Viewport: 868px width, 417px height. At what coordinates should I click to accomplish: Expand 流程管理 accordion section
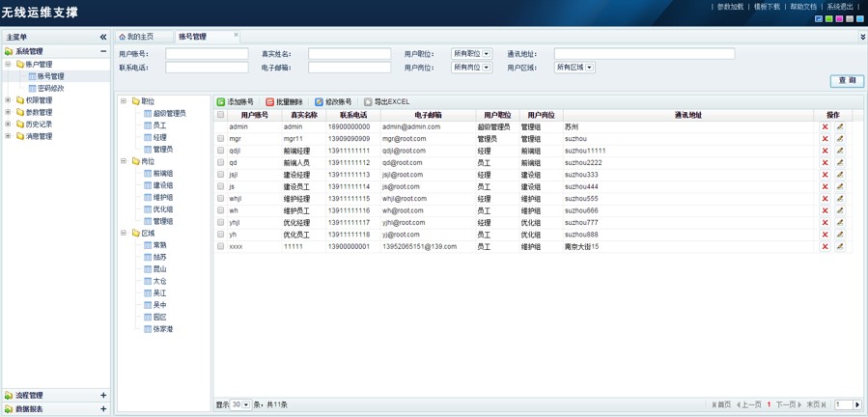pos(103,396)
